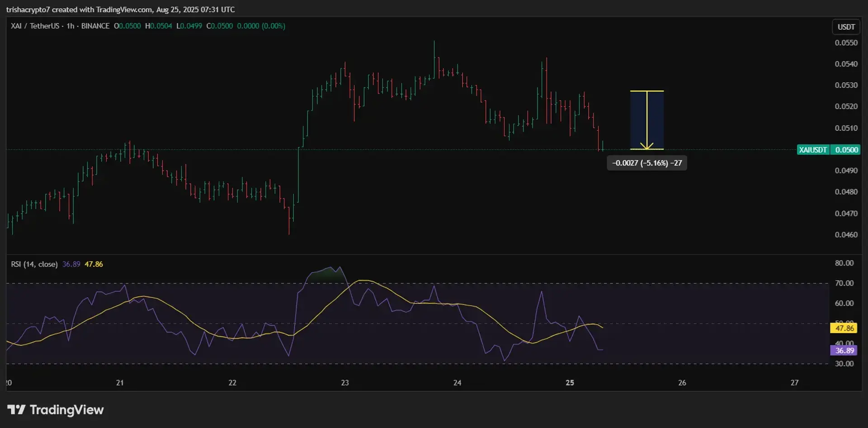Viewport: 868px width, 428px height.
Task: Click the 0.0550 price axis label
Action: [x=846, y=43]
